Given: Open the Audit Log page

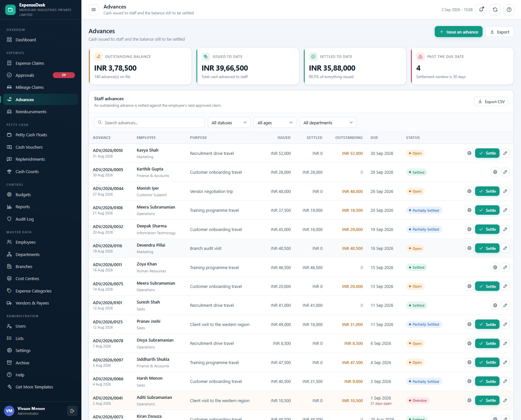Looking at the screenshot, I should [x=41, y=219].
